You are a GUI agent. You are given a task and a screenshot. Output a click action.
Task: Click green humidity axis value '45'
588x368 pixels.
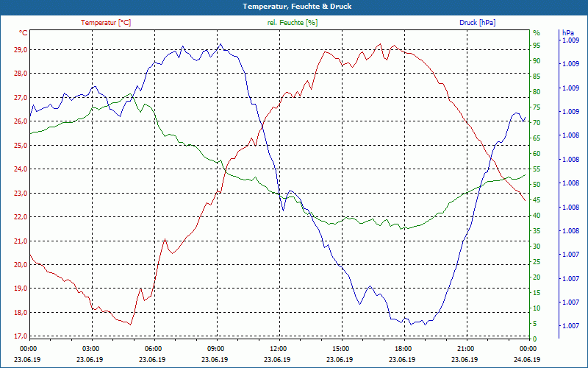point(537,199)
